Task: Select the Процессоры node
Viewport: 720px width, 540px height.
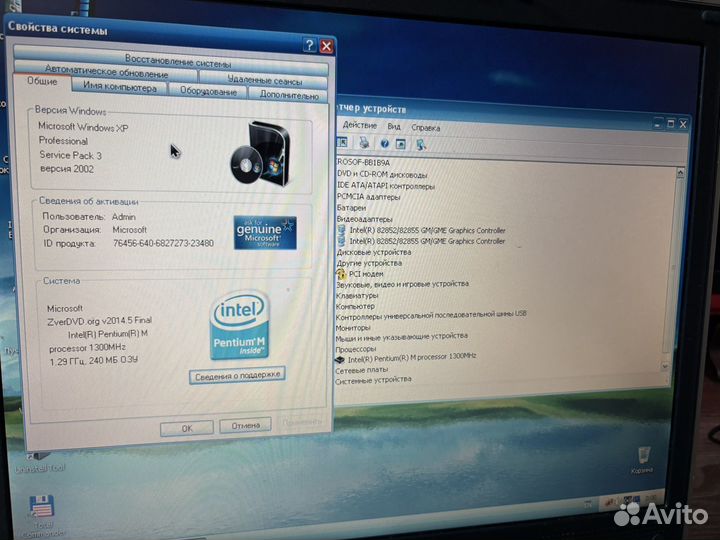Action: point(355,349)
